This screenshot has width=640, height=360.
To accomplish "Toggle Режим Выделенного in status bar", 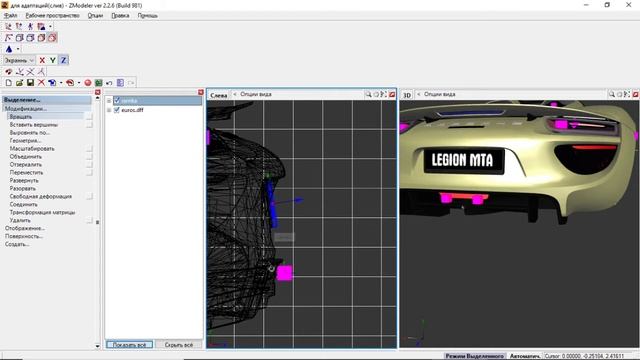I will click(x=474, y=356).
